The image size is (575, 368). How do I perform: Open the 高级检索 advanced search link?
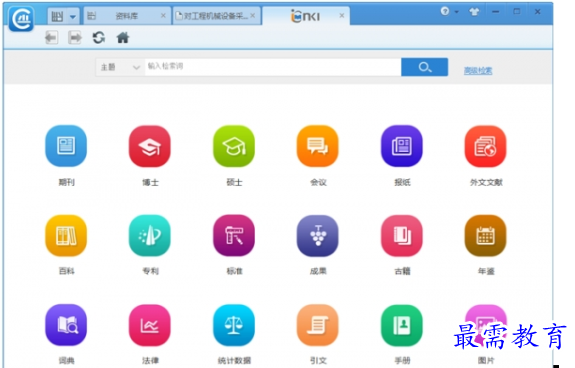pos(478,71)
